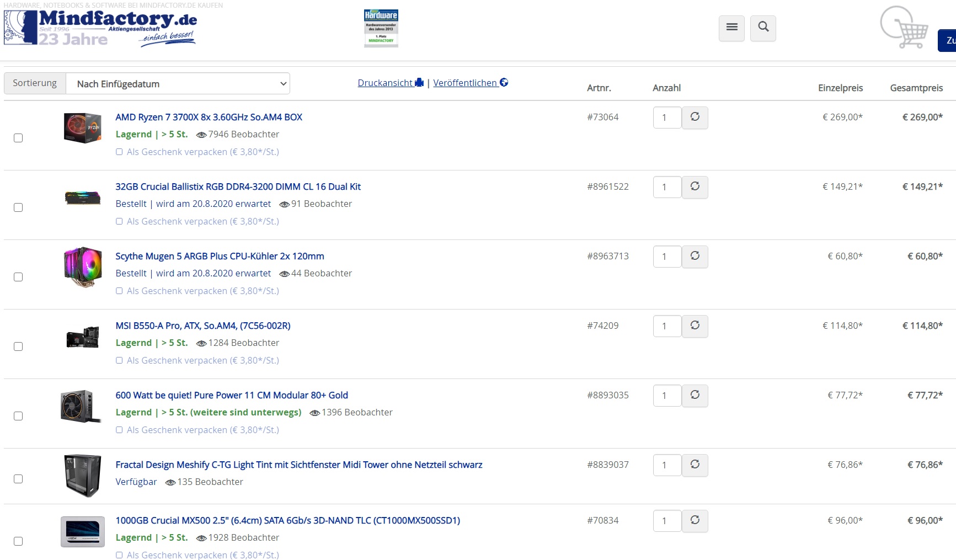Screen dimensions: 956x560
Task: Click article number #73064
Action: point(603,117)
